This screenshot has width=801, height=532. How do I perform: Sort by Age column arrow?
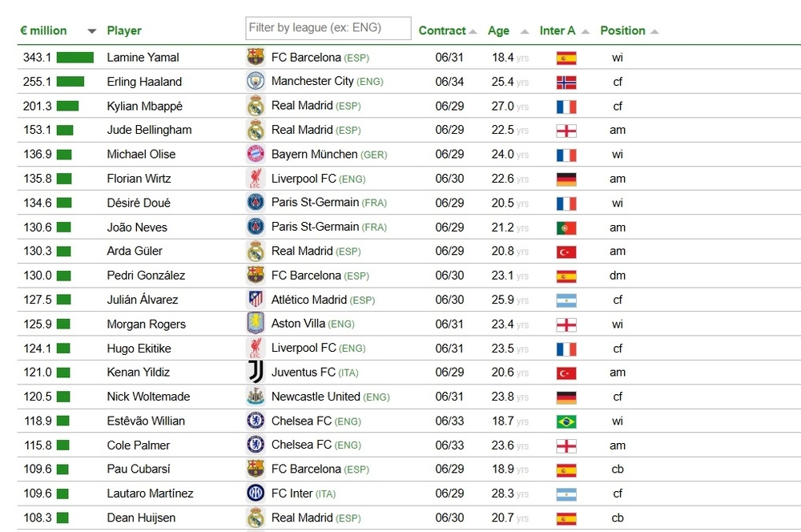click(x=524, y=32)
